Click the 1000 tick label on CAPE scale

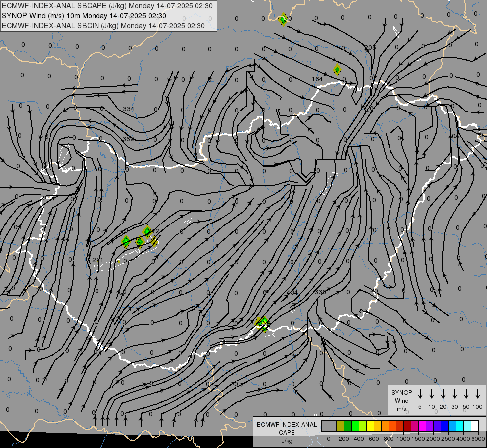(x=403, y=439)
